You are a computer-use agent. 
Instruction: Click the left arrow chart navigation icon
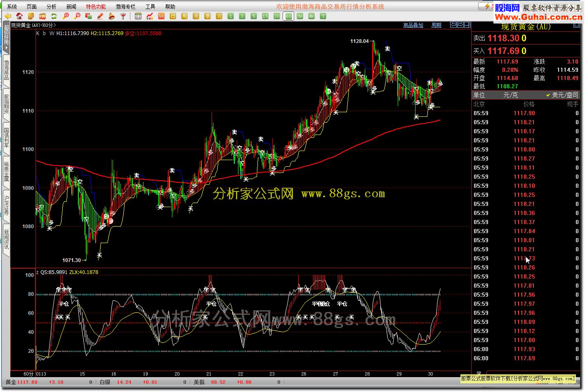tap(453, 25)
